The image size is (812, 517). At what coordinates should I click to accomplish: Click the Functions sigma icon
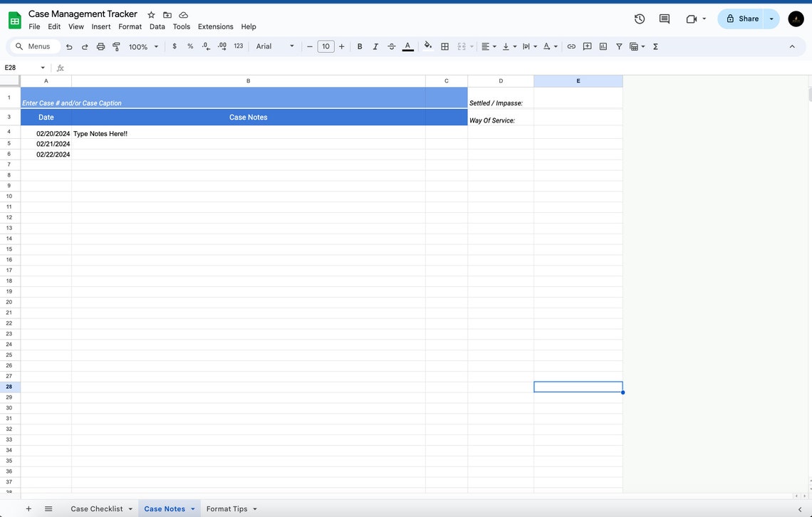coord(655,46)
